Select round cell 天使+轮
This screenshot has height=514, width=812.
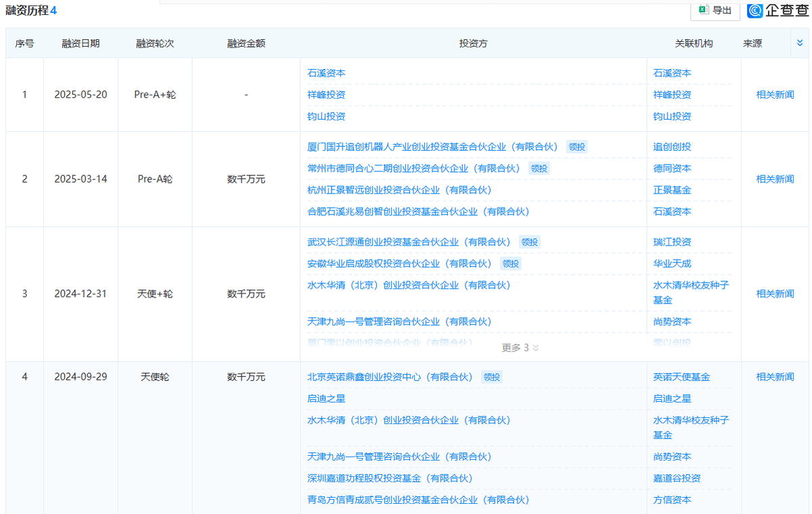155,294
